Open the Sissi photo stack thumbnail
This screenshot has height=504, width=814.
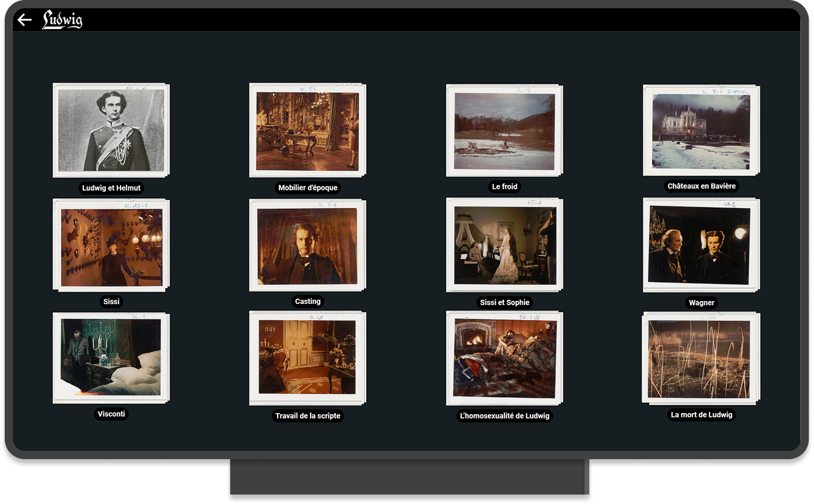point(110,246)
